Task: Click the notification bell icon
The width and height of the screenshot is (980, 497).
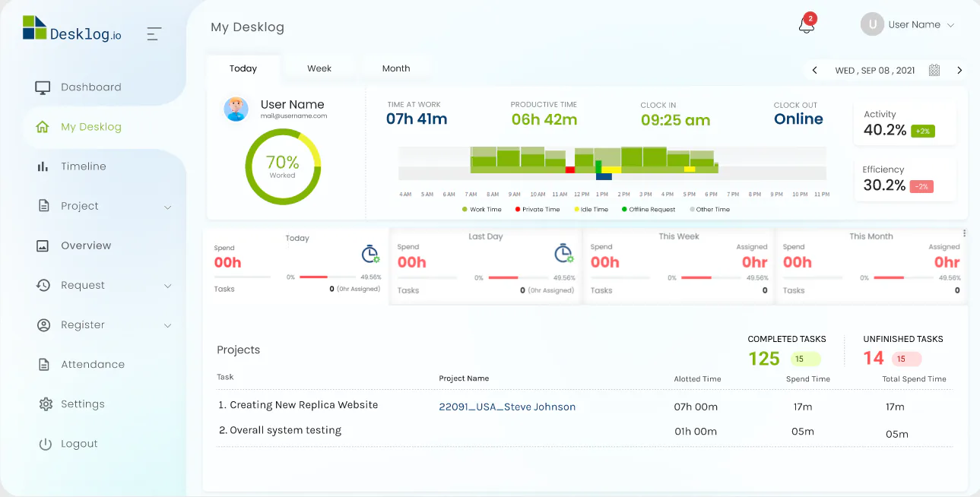Action: coord(804,26)
